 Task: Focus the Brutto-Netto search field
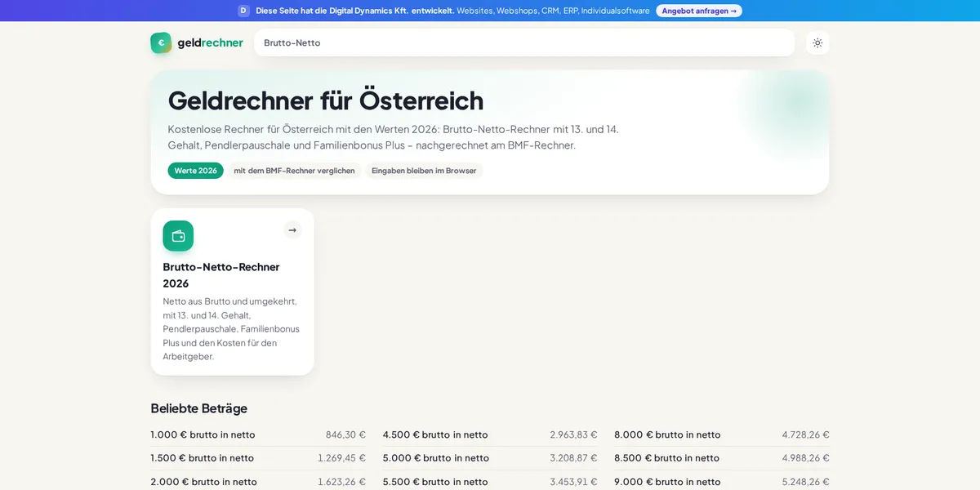(524, 42)
